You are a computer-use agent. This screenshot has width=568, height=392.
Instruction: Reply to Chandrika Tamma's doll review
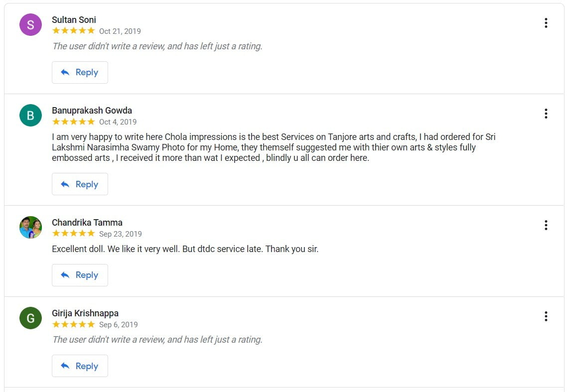(x=80, y=275)
